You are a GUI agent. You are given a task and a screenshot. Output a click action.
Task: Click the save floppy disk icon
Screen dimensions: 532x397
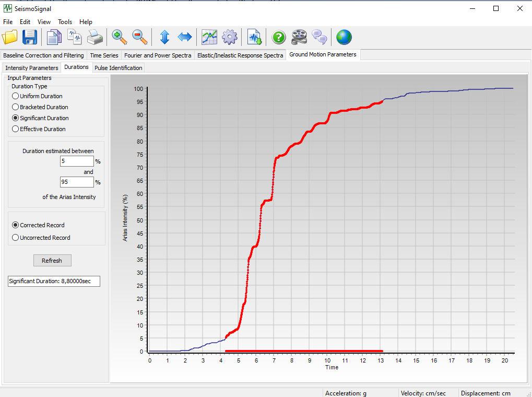[x=30, y=37]
